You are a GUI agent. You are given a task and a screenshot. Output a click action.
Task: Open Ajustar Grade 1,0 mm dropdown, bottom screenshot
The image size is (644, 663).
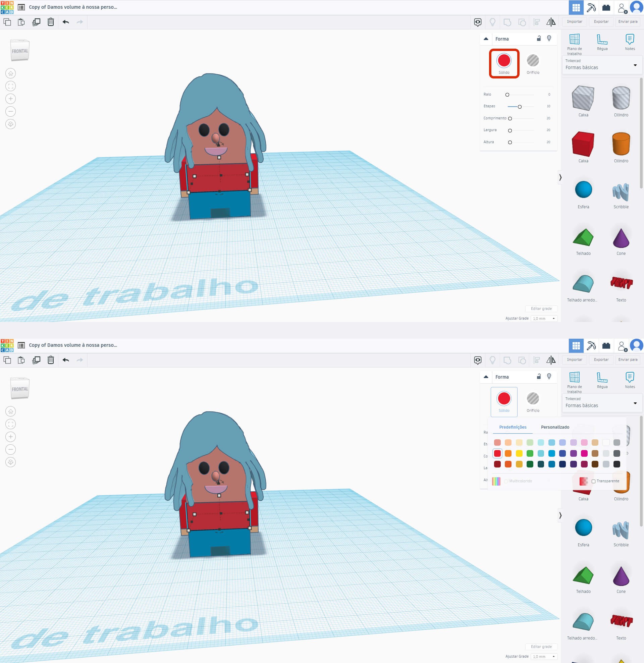[544, 657]
